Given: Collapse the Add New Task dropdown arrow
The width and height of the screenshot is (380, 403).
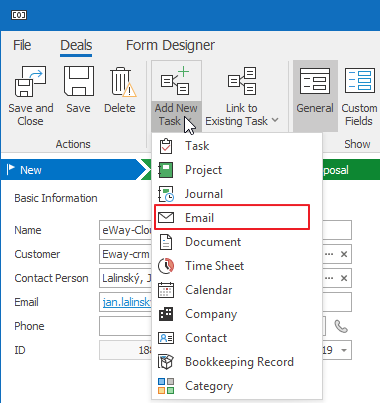Looking at the screenshot, I should point(188,121).
